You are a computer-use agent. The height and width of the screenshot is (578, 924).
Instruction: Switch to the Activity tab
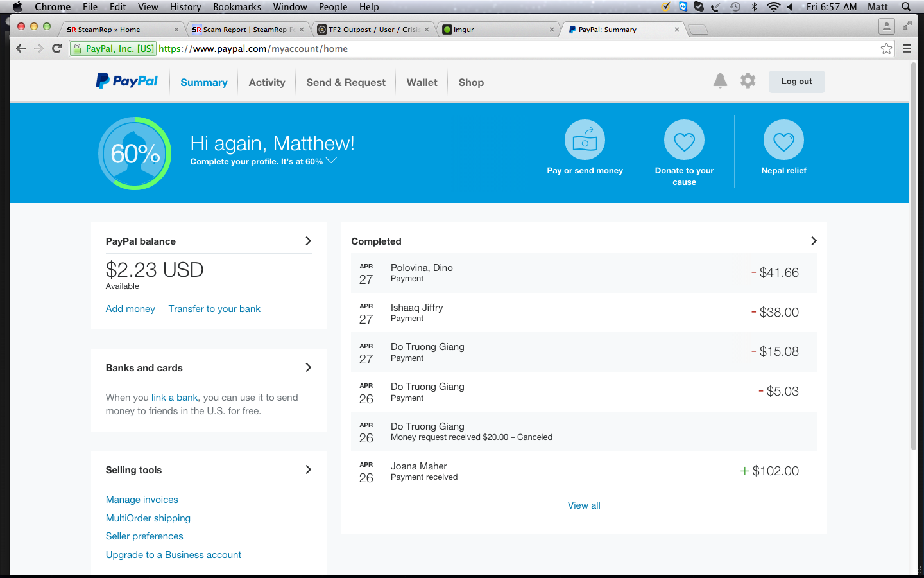click(x=267, y=82)
